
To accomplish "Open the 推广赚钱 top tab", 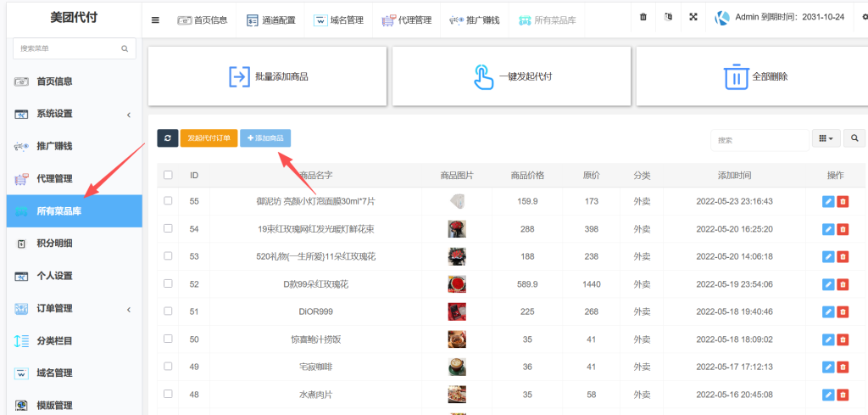I will 475,20.
